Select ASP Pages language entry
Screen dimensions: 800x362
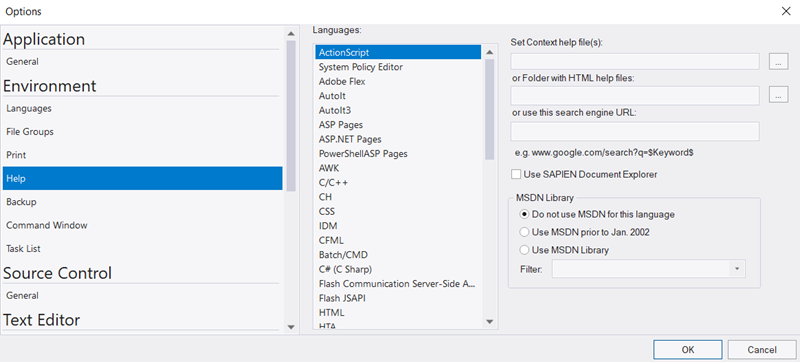point(398,124)
